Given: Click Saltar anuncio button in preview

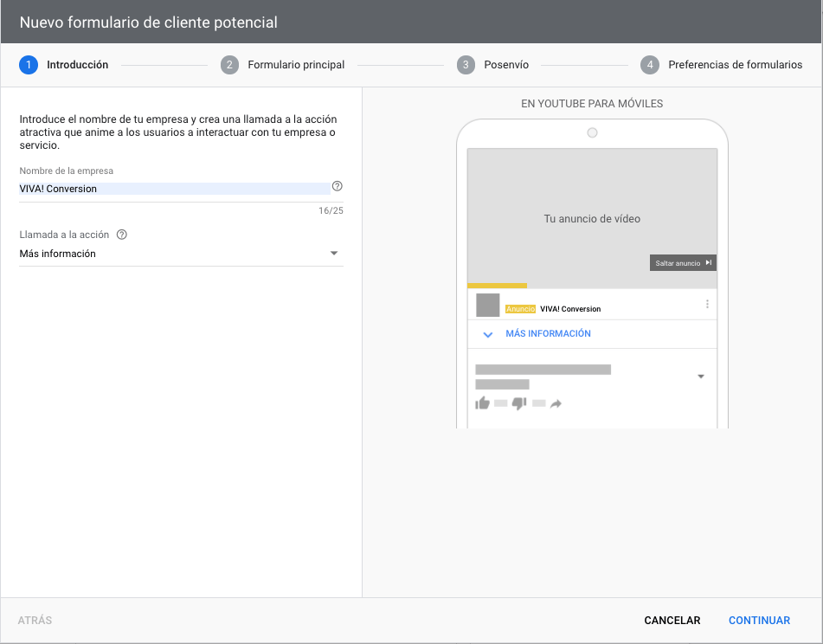Looking at the screenshot, I should (x=683, y=263).
